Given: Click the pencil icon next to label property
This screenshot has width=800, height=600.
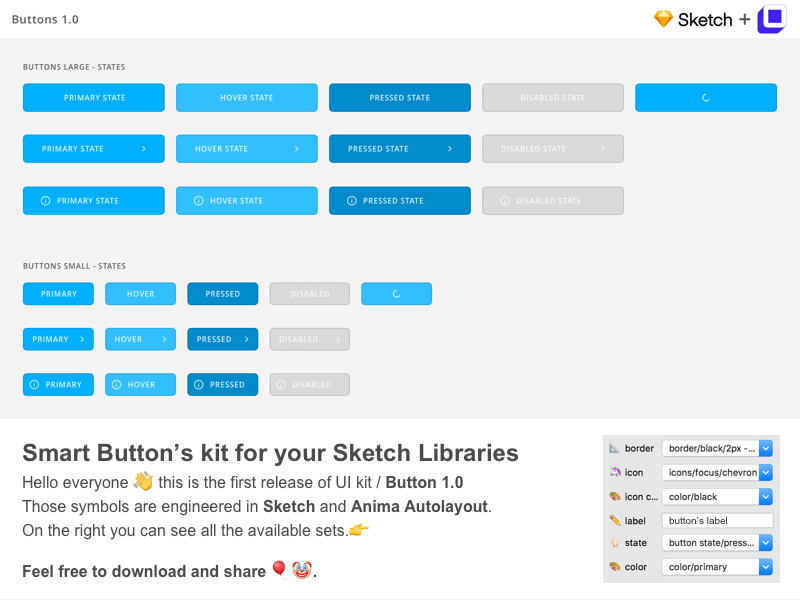Looking at the screenshot, I should click(614, 520).
